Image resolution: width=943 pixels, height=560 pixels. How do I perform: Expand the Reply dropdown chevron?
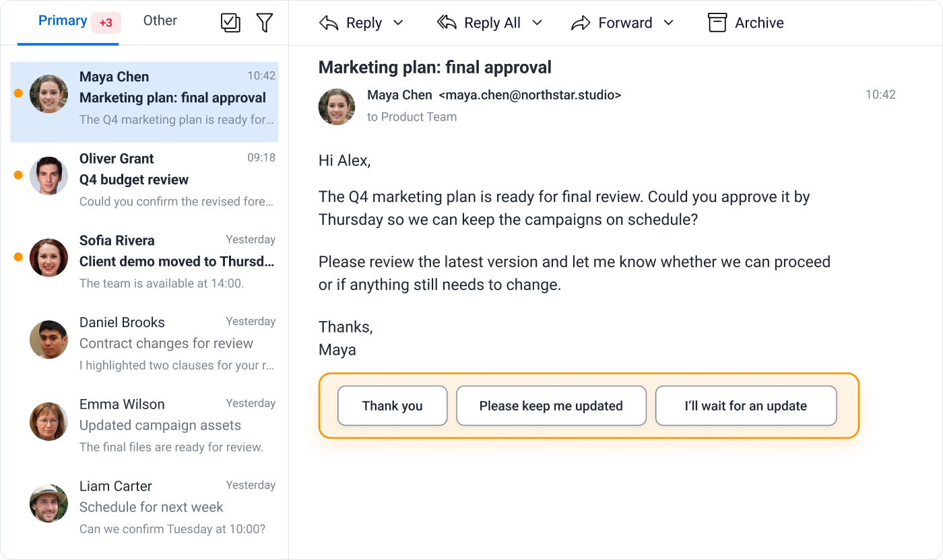398,23
